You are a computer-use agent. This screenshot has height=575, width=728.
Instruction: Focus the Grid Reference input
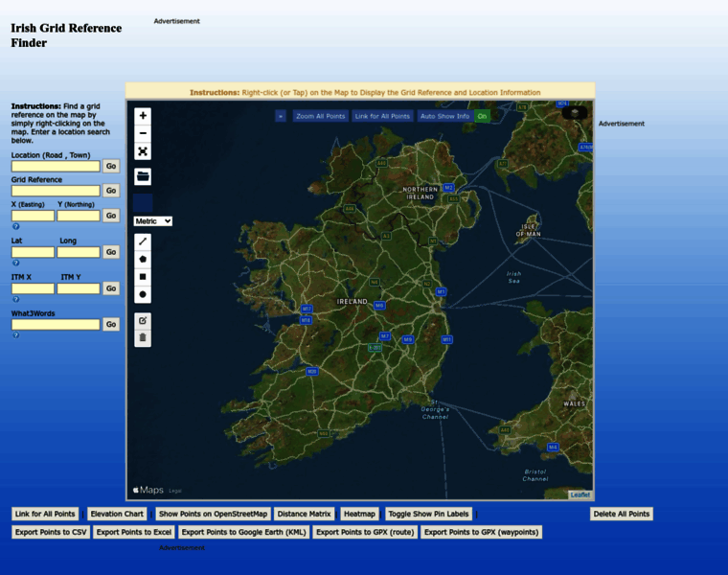pos(56,191)
